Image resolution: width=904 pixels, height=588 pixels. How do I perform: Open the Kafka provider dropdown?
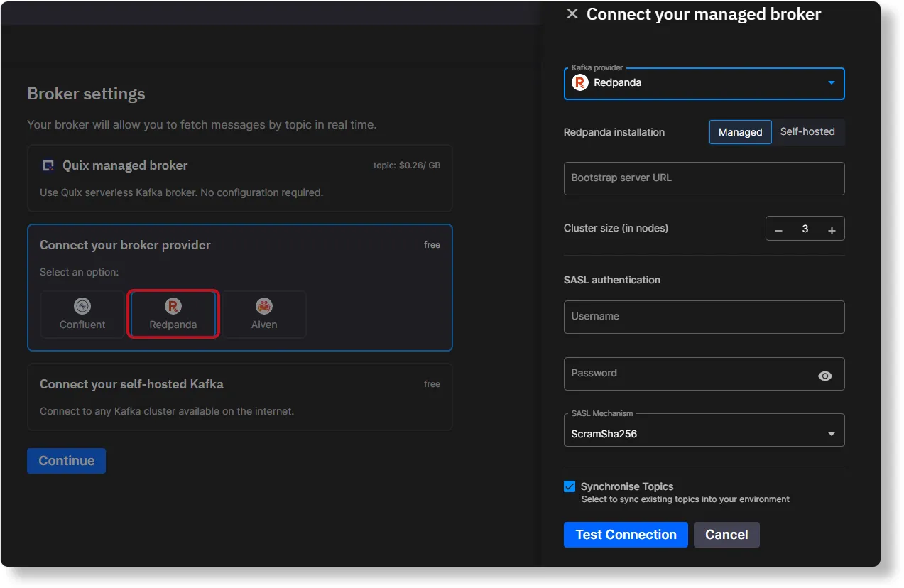tap(704, 83)
